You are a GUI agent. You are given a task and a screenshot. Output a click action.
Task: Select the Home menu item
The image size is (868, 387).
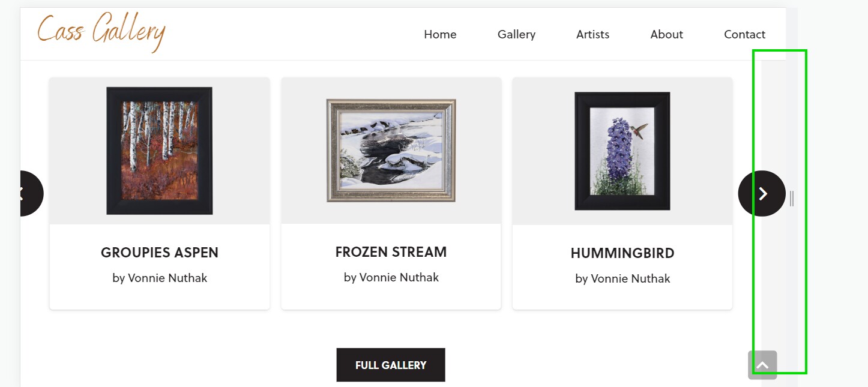(440, 34)
